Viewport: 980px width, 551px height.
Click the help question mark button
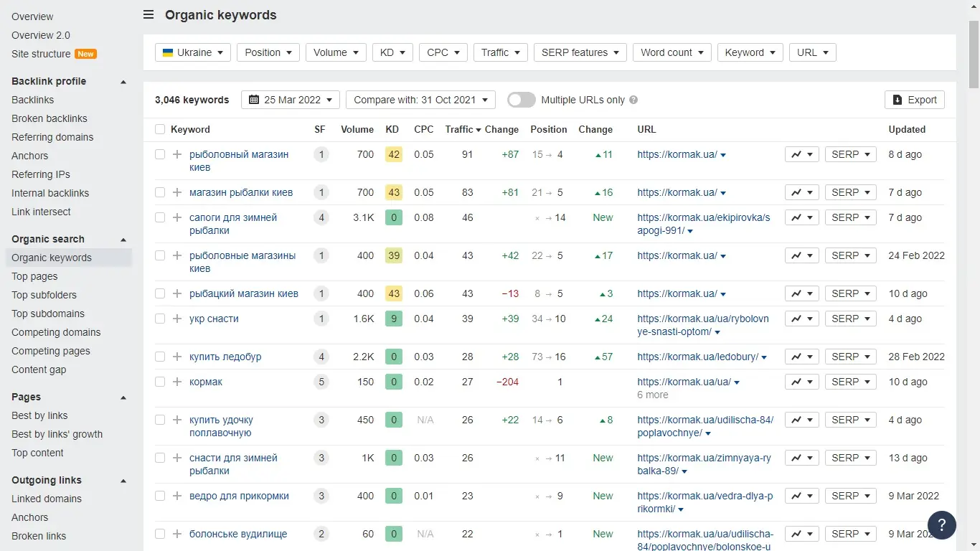[x=941, y=524]
